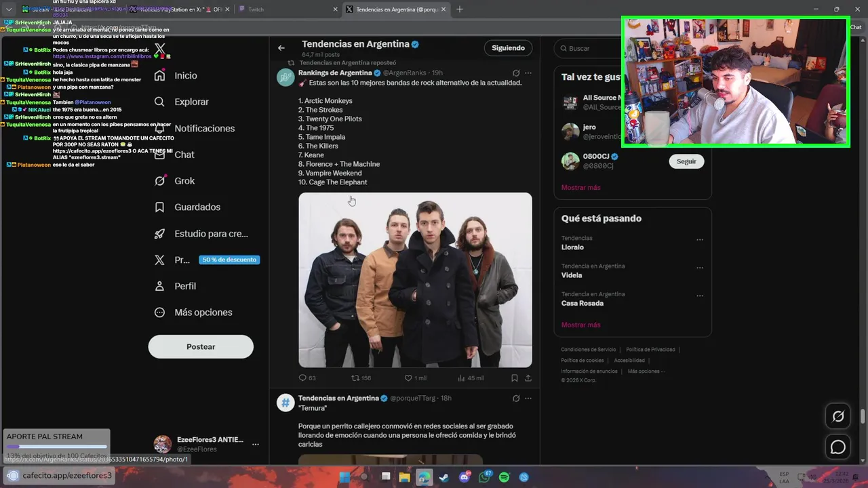Image resolution: width=868 pixels, height=488 pixels.
Task: Open the Grok icon in sidebar
Action: click(159, 181)
